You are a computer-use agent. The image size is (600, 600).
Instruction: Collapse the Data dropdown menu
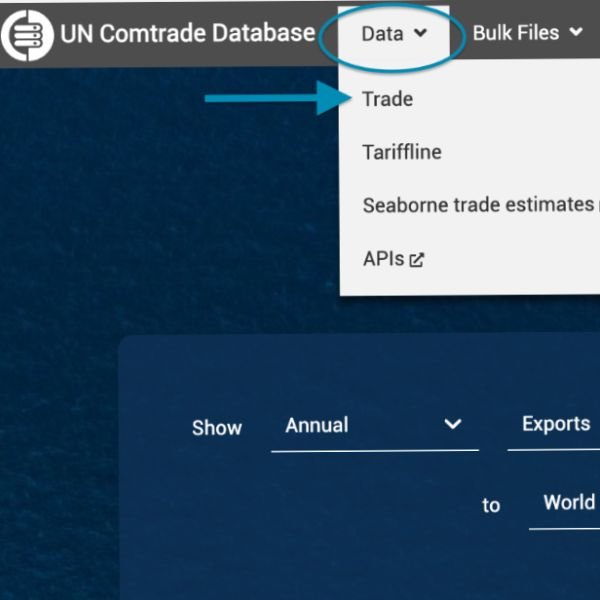(x=394, y=34)
